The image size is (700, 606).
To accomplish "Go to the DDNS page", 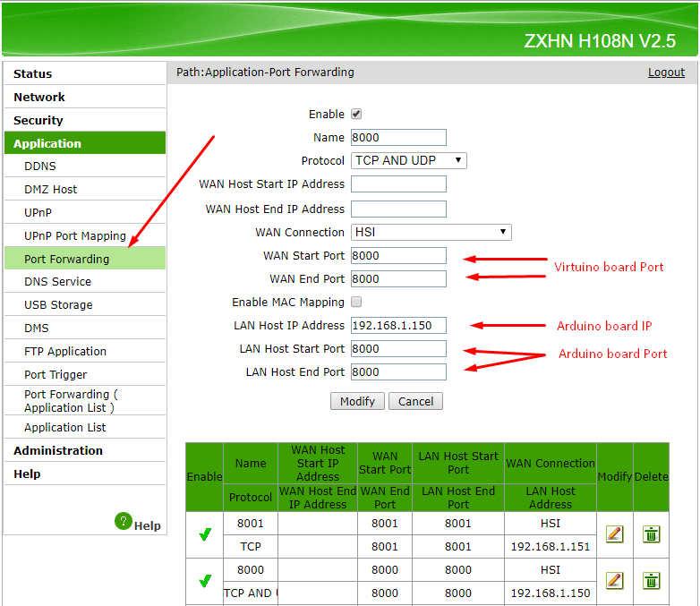I will (x=40, y=166).
